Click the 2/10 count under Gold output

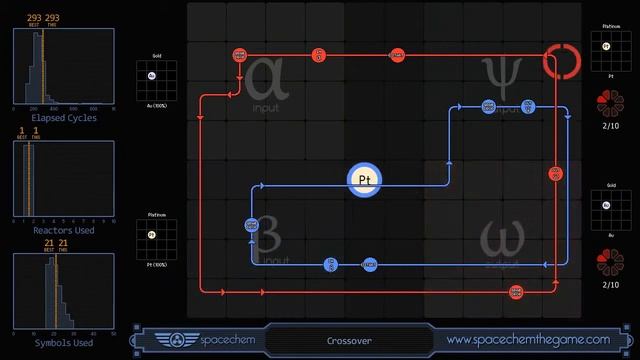coord(611,285)
